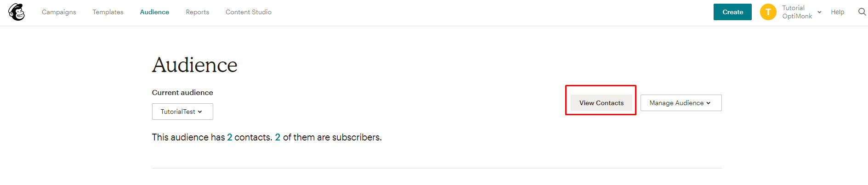This screenshot has height=185, width=868.
Task: Click the teal Create button
Action: coord(732,12)
